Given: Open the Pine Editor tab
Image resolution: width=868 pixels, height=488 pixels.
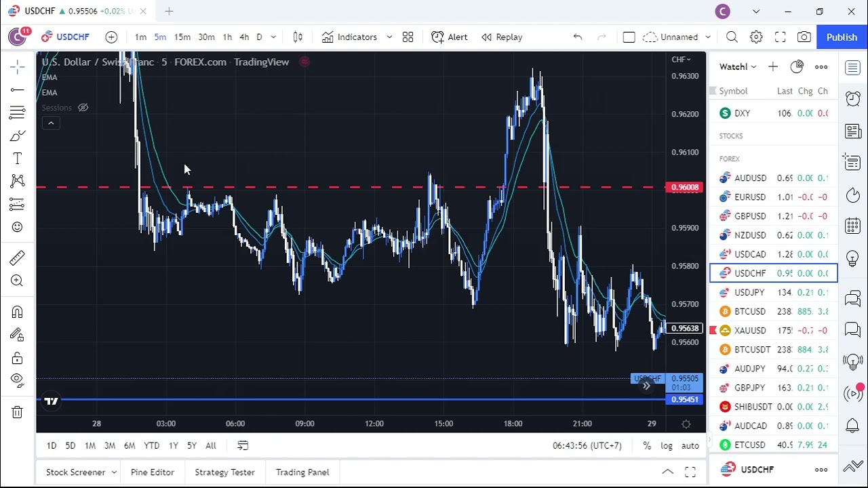Looking at the screenshot, I should coord(153,472).
